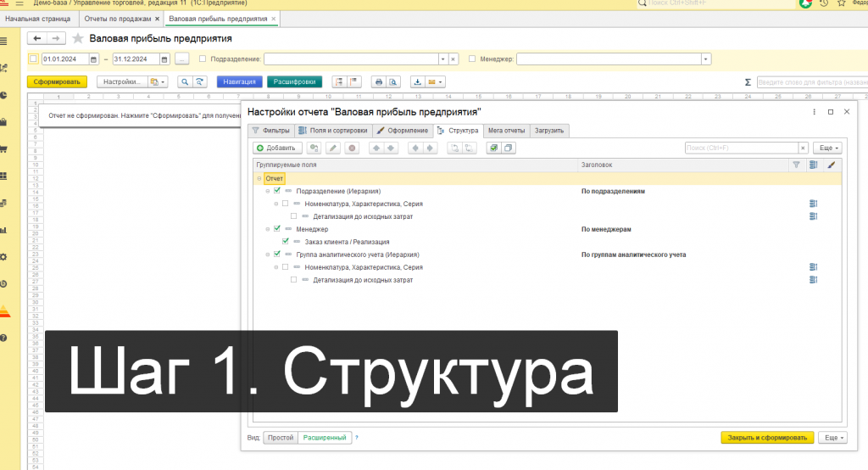Uncheck the Менеджер grouping checkbox

click(277, 228)
